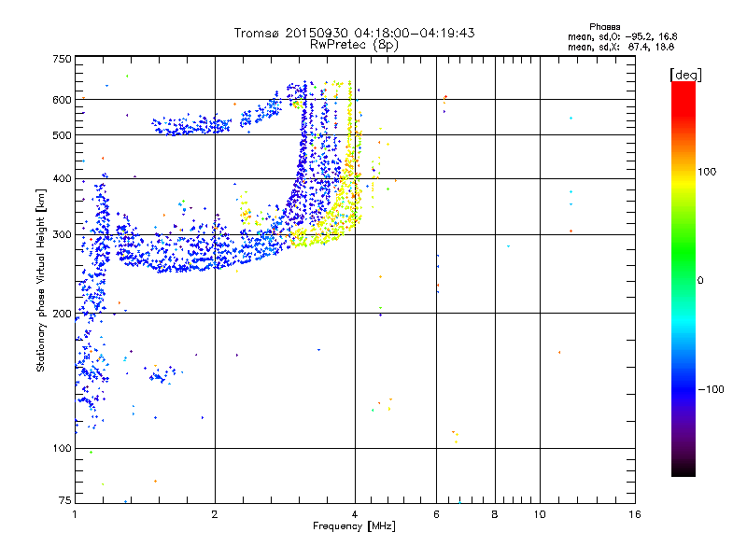This screenshot has height=560, width=747.
Task: Click the phase colorbar
Action: [684, 278]
